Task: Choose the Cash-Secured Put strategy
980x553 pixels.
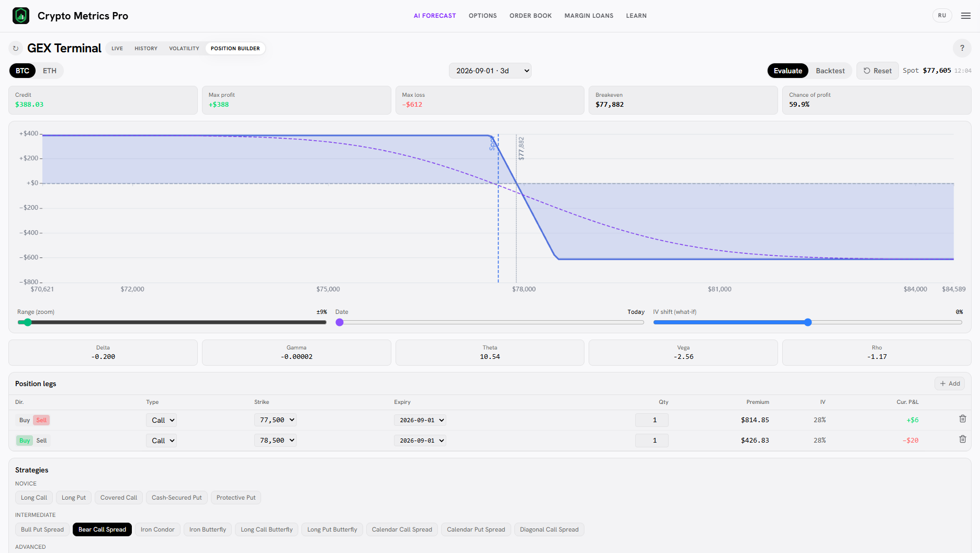Action: tap(177, 498)
